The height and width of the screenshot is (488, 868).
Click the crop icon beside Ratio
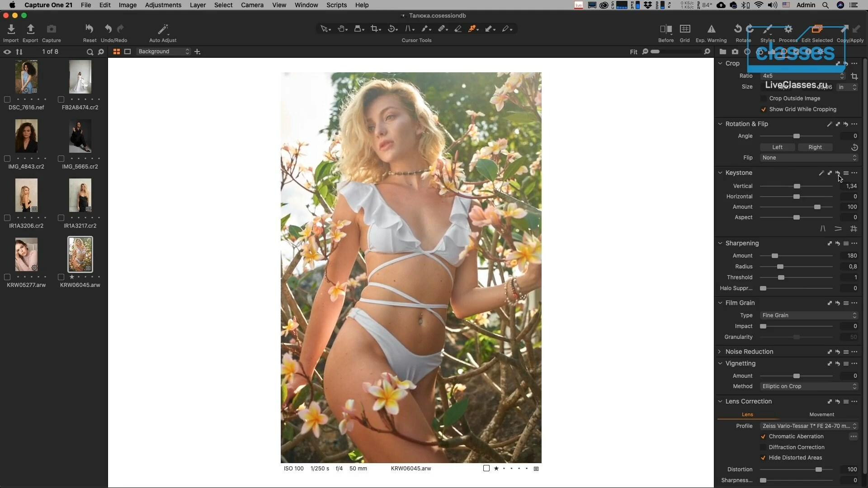tap(854, 76)
